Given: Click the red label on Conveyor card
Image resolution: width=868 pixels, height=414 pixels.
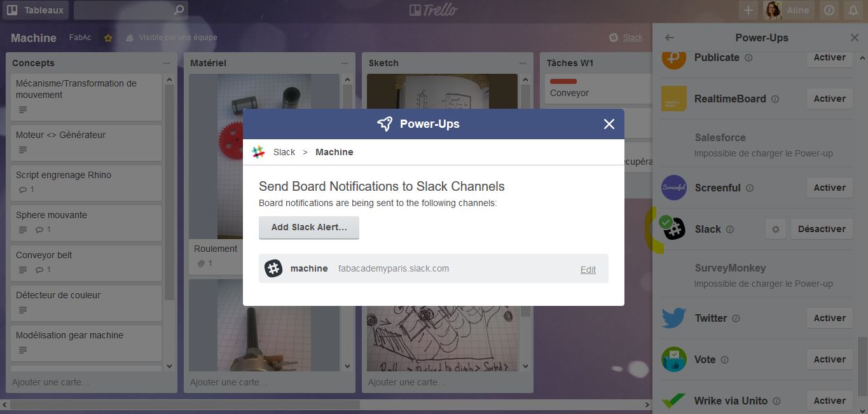Looking at the screenshot, I should click(563, 81).
